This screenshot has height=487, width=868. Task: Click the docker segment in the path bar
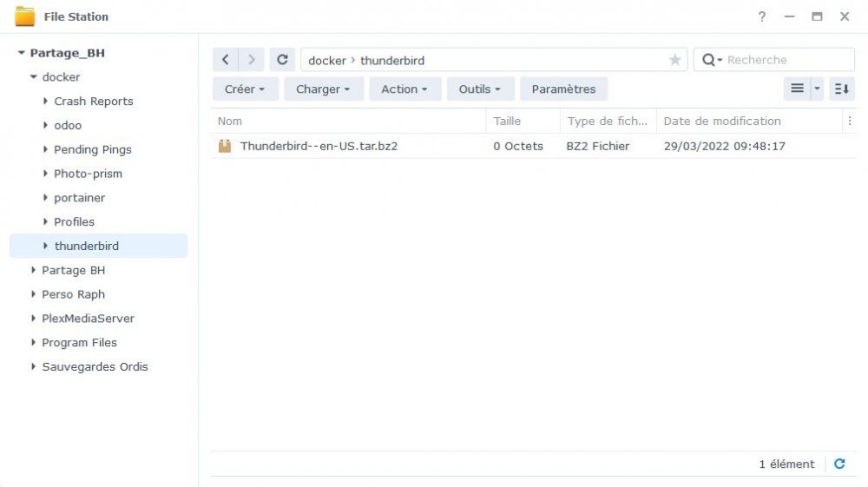pos(327,60)
